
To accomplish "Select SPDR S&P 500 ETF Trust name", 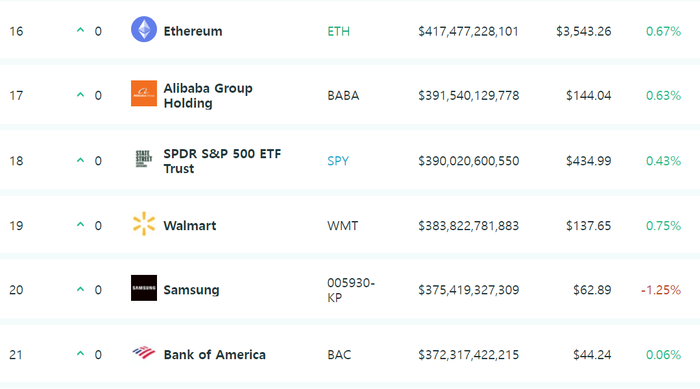I will [x=222, y=161].
